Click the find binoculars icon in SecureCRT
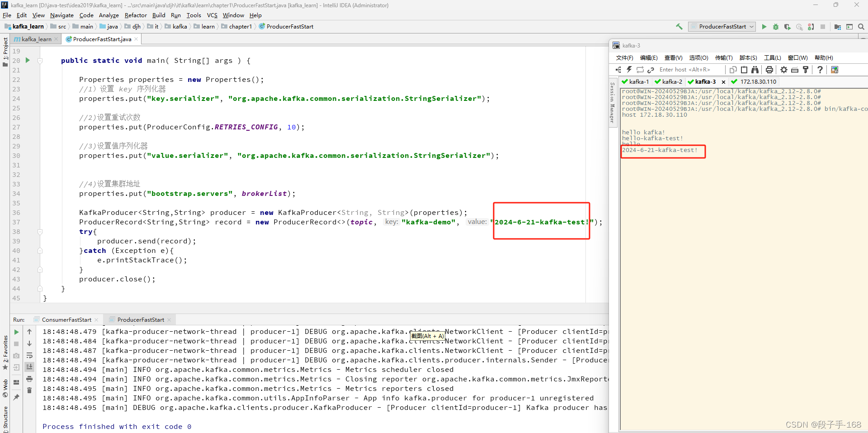This screenshot has width=868, height=433. click(x=755, y=70)
